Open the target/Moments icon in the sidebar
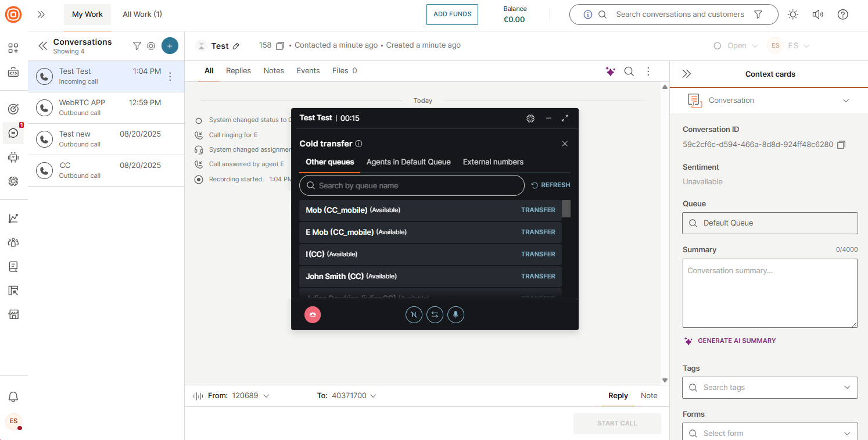This screenshot has width=868, height=440. (x=13, y=109)
